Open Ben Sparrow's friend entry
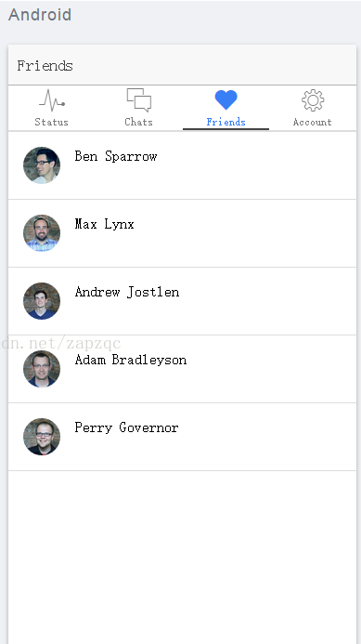The image size is (361, 644). click(x=182, y=165)
